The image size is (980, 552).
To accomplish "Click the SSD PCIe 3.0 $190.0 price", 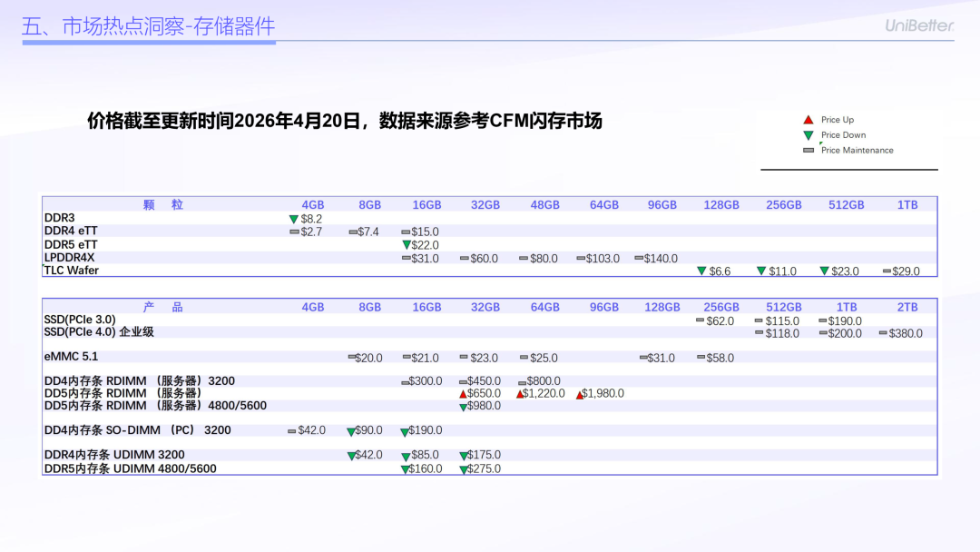I will point(845,321).
